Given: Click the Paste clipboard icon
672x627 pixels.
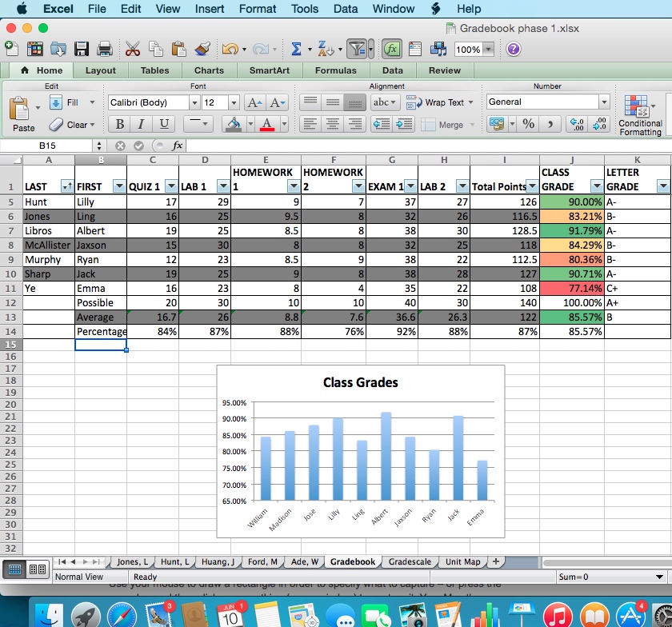Looking at the screenshot, I should click(x=23, y=114).
